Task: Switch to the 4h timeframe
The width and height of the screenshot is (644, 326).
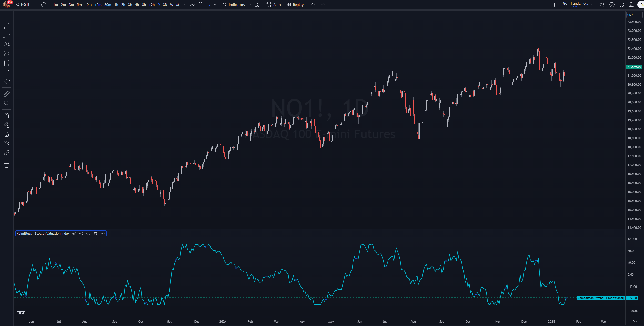Action: (x=137, y=5)
